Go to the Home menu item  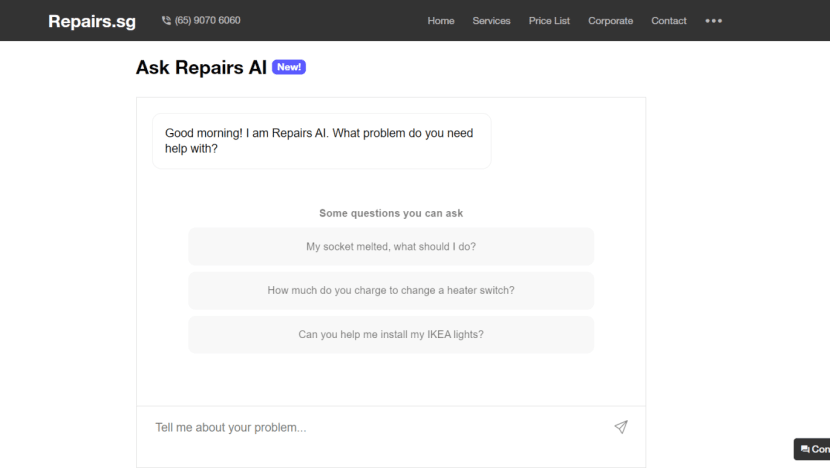[441, 21]
